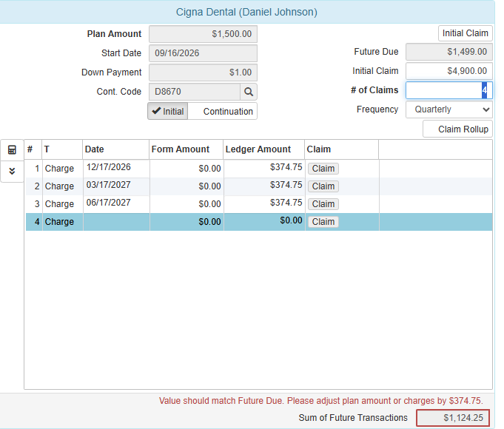The height and width of the screenshot is (429, 504).
Task: Click the double chevron down icon
Action: (x=12, y=172)
